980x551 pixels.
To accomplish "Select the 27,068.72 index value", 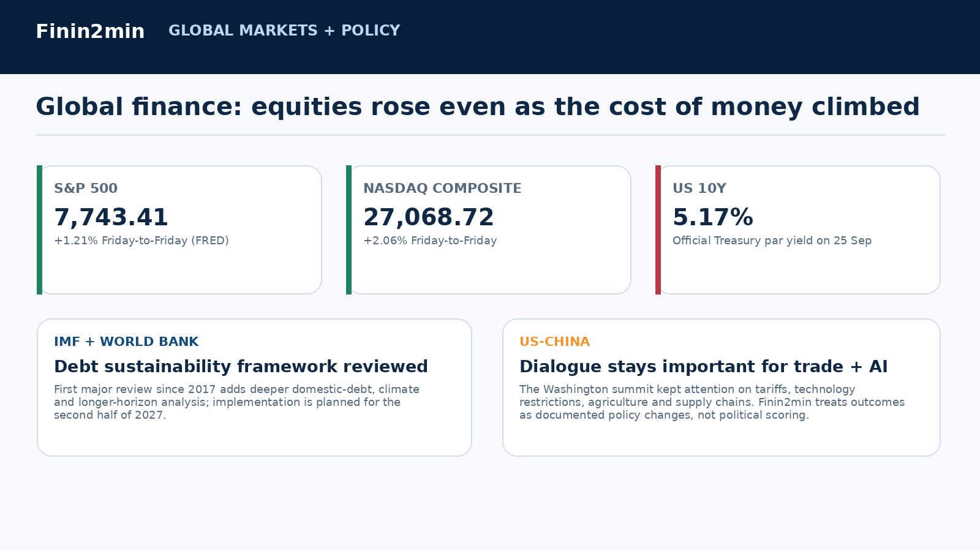I will point(429,217).
